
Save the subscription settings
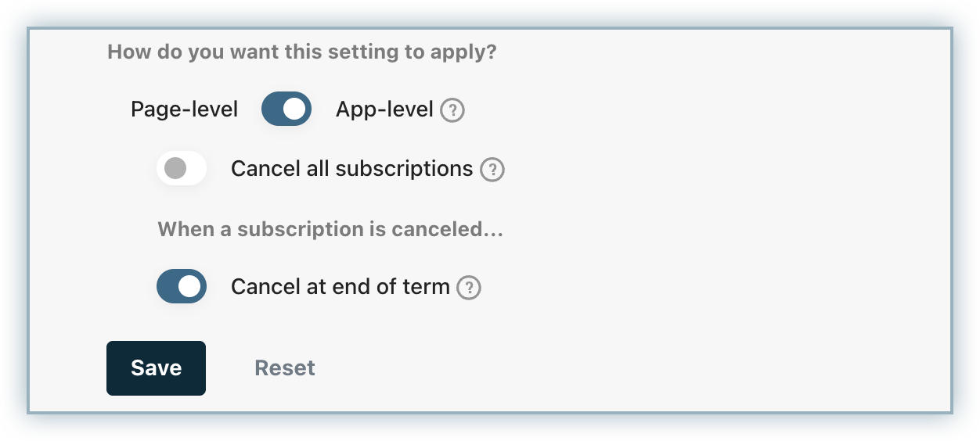[x=156, y=368]
